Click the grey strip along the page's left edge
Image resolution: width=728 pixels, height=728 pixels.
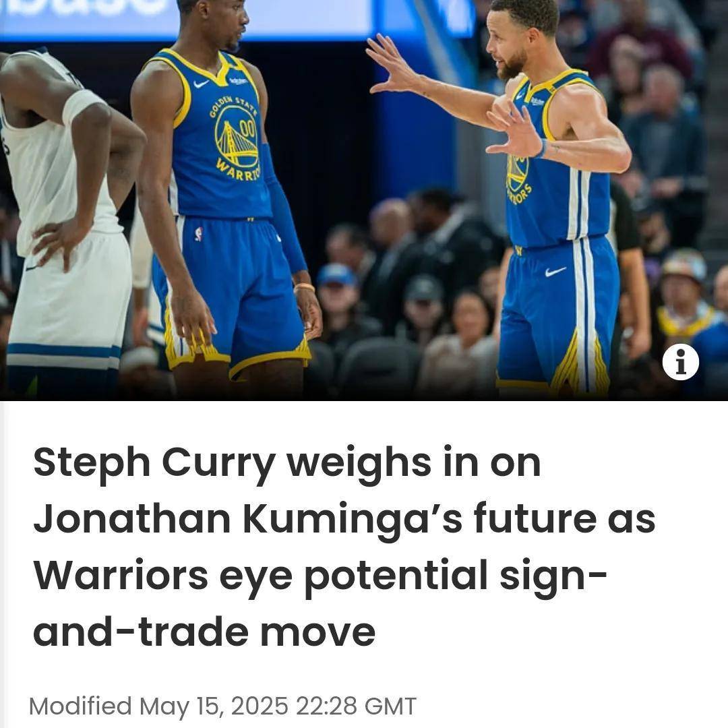tap(2, 564)
